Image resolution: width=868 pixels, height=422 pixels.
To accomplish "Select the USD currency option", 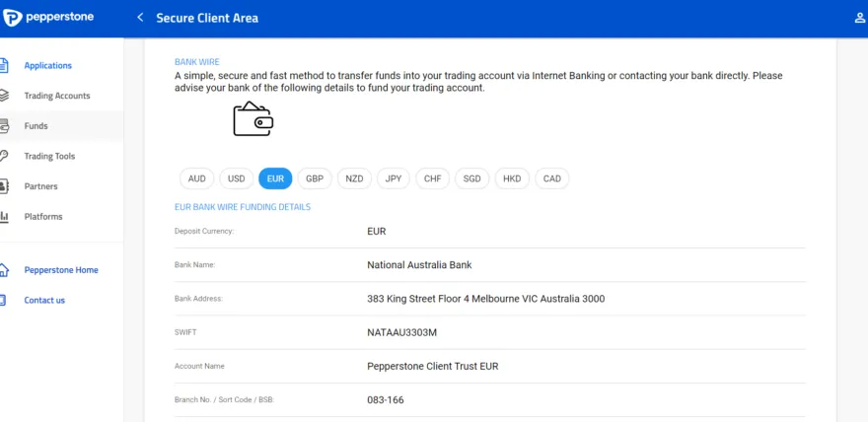I will (237, 178).
